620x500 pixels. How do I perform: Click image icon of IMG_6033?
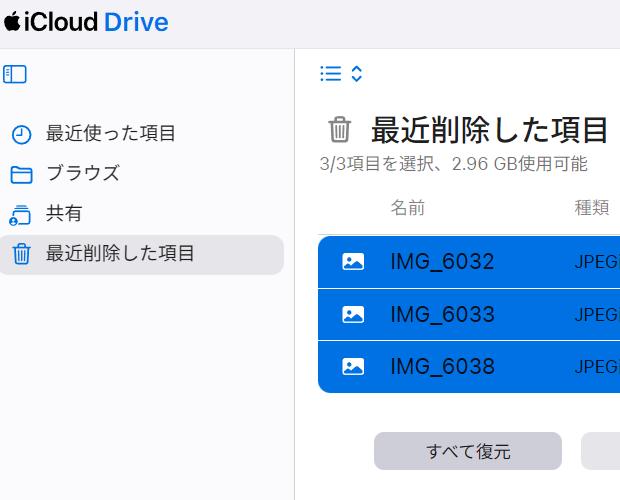pyautogui.click(x=353, y=315)
